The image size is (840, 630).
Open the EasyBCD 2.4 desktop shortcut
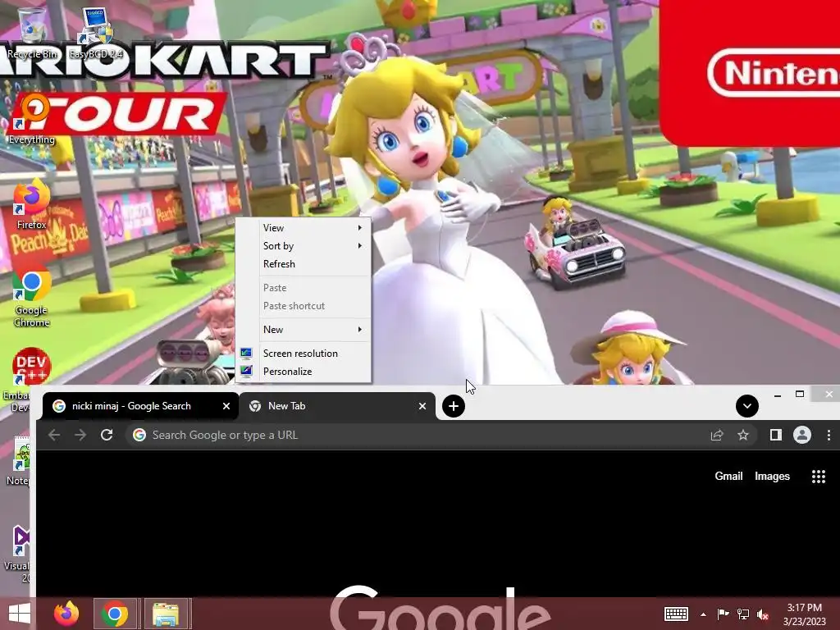coord(96,33)
